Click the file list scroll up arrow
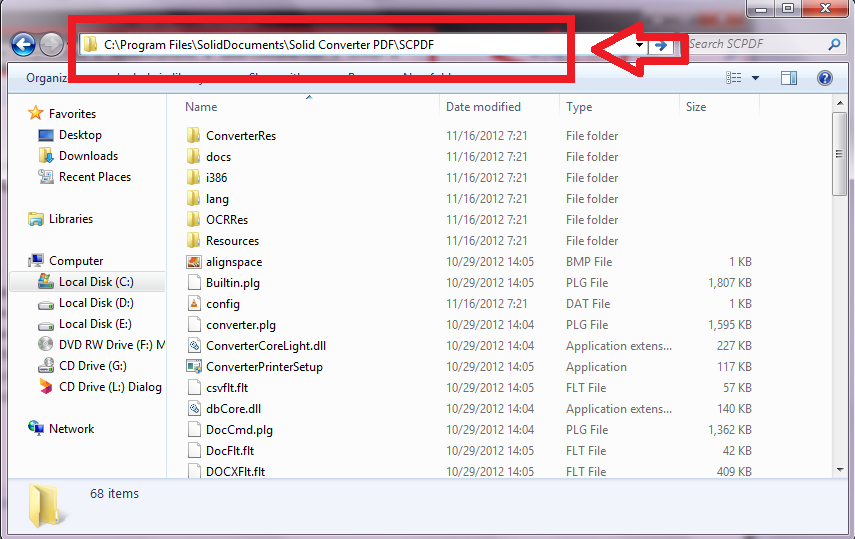855x539 pixels. pyautogui.click(x=840, y=103)
